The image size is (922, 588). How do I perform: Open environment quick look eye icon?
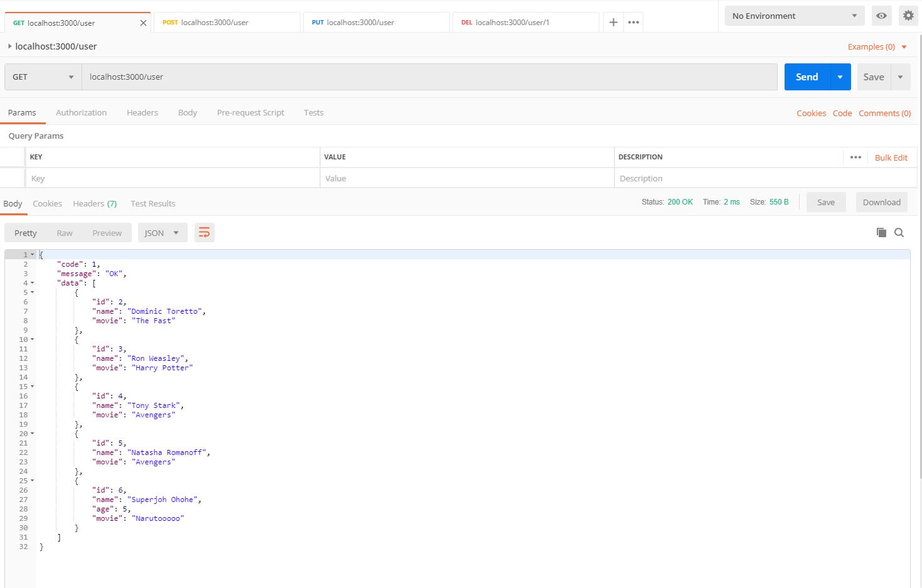click(881, 16)
